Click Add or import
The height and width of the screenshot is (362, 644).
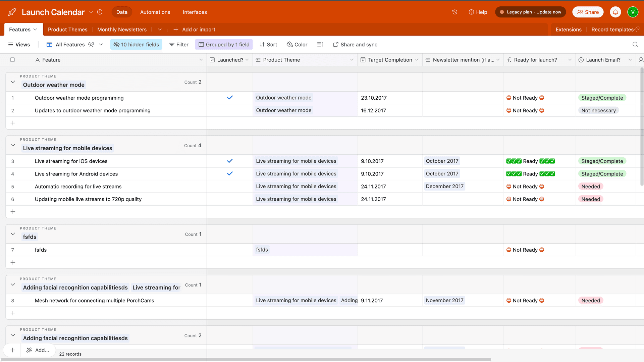[x=195, y=30]
